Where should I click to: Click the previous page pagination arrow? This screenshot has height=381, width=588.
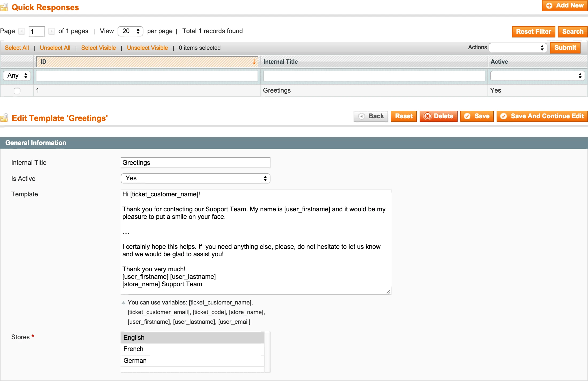[x=21, y=31]
